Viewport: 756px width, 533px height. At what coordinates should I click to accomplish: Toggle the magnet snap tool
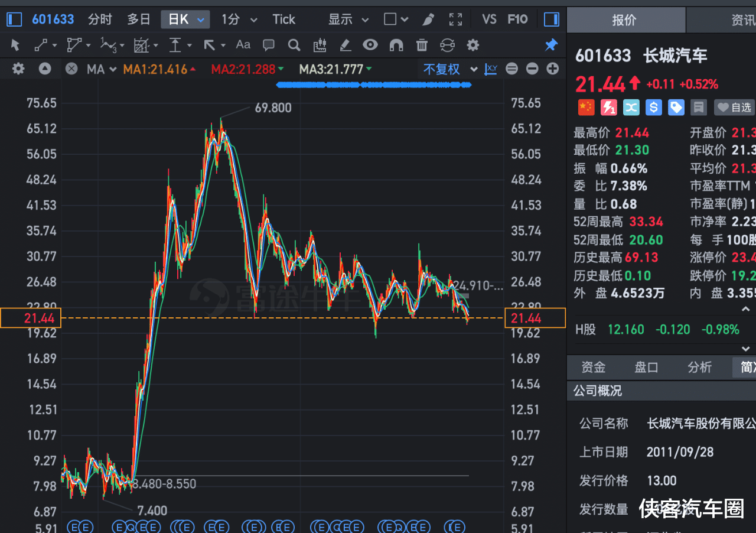[396, 45]
